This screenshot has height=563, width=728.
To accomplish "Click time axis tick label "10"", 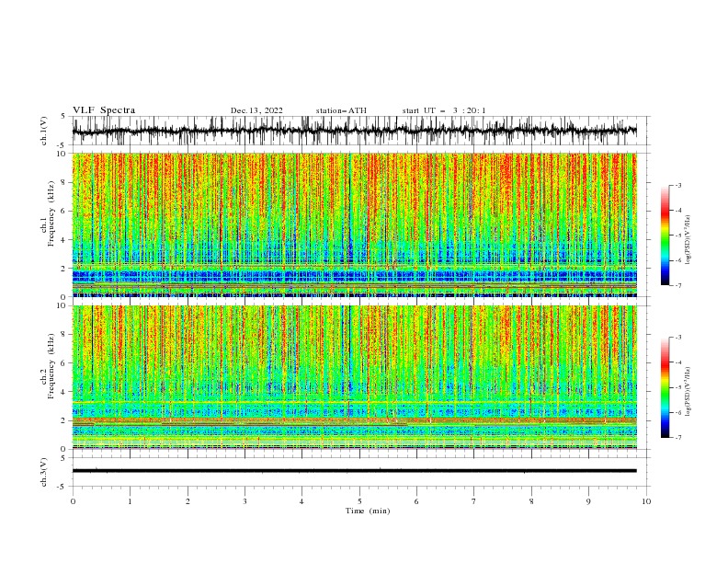I will [646, 501].
